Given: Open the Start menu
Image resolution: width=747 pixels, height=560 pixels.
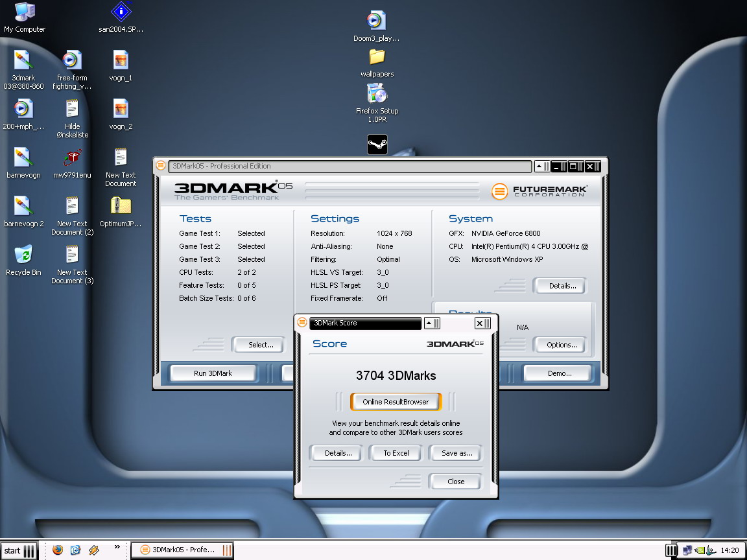Looking at the screenshot, I should pyautogui.click(x=19, y=550).
